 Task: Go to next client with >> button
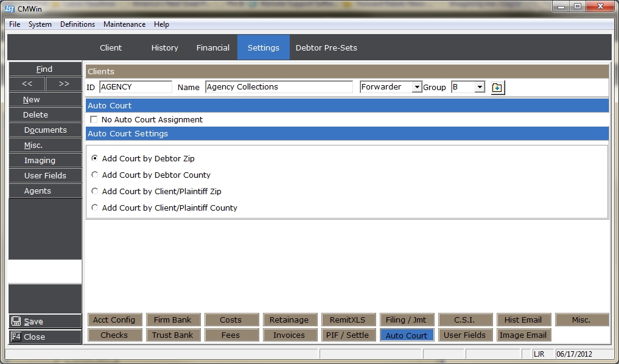pos(63,84)
